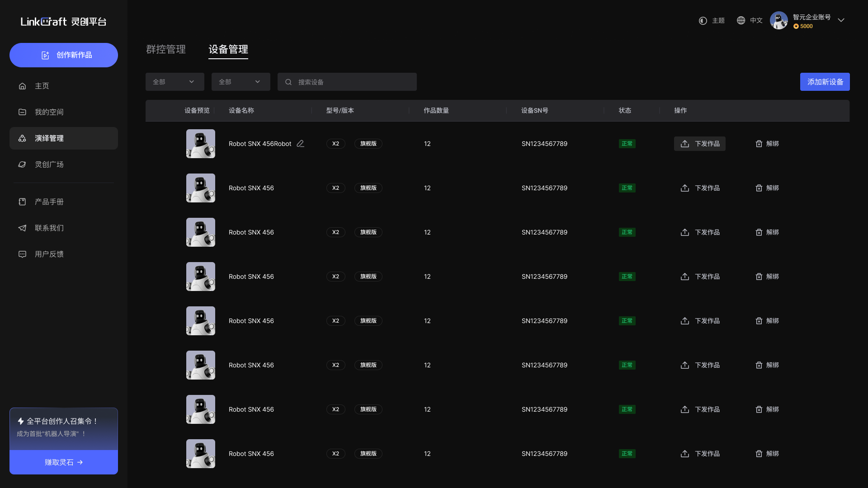Click the unbind trash icon on the first device

pos(759,144)
